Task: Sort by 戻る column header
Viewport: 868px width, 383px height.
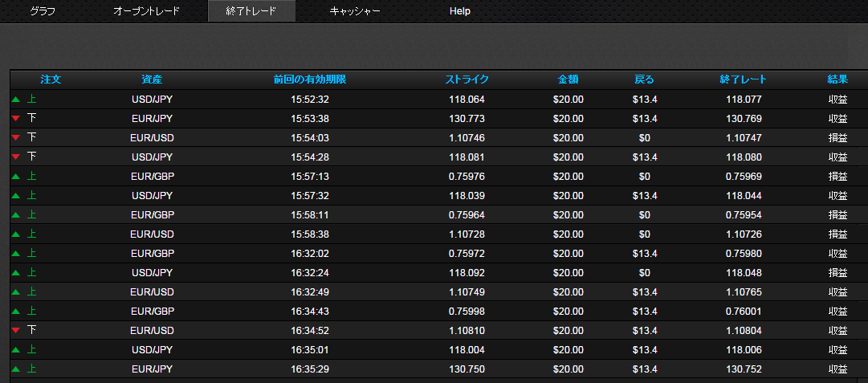Action: click(x=644, y=79)
